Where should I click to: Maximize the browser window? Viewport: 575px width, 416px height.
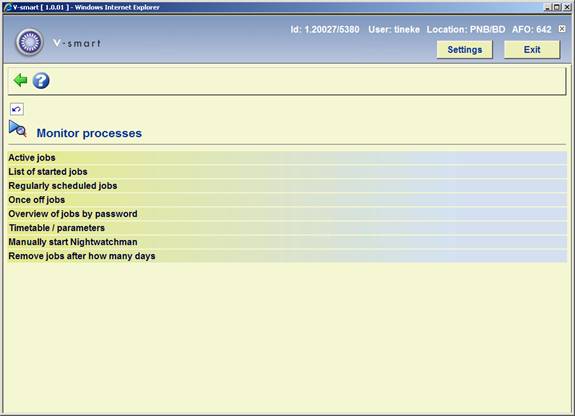pos(557,7)
